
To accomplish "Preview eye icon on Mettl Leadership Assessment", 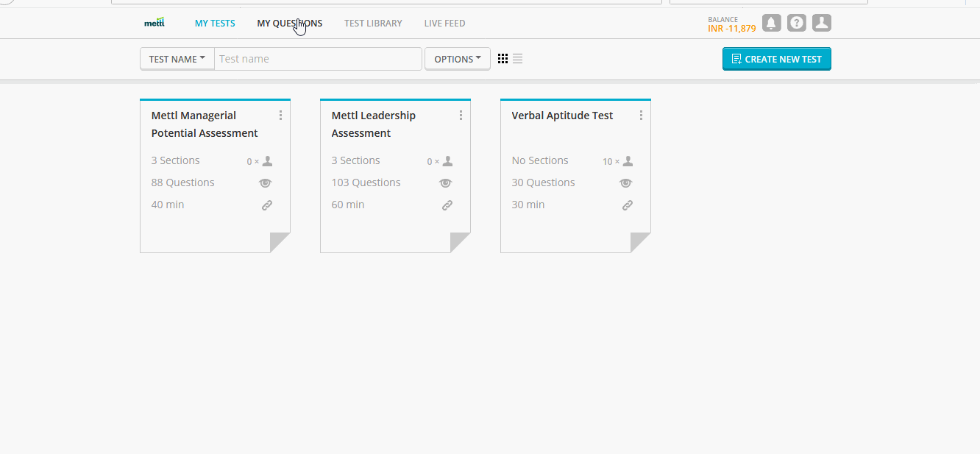I will click(x=446, y=182).
